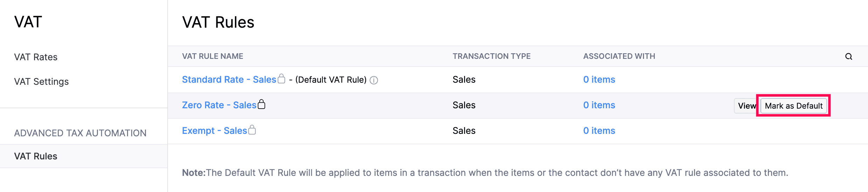Click lock icon beside Zero Rate - Sales
This screenshot has width=868, height=192.
pyautogui.click(x=261, y=104)
